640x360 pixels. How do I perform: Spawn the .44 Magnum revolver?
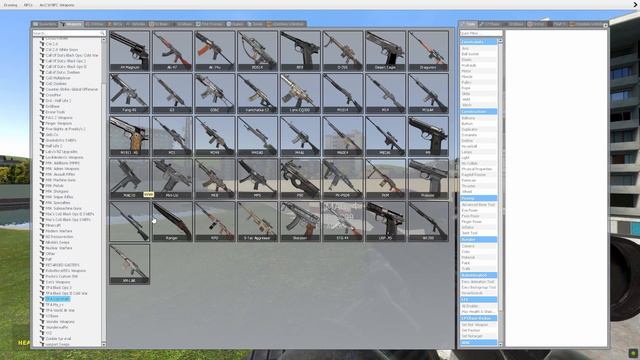coord(129,51)
